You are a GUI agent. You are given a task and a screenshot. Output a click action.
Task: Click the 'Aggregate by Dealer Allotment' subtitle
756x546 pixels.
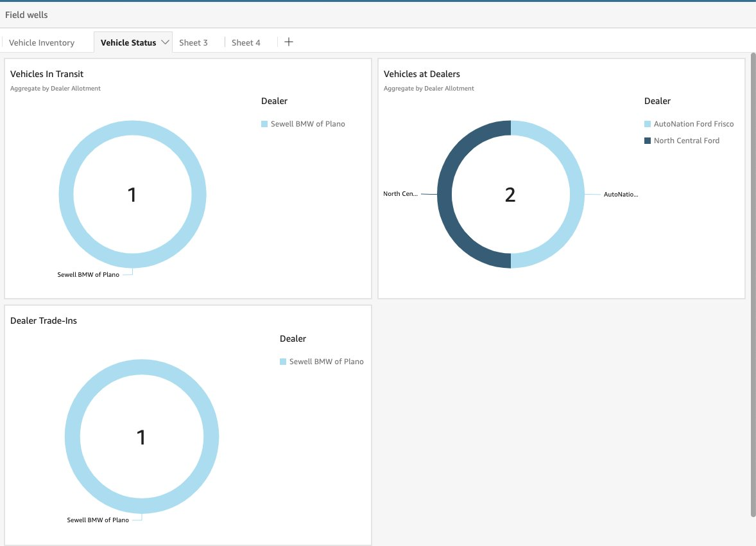point(56,88)
